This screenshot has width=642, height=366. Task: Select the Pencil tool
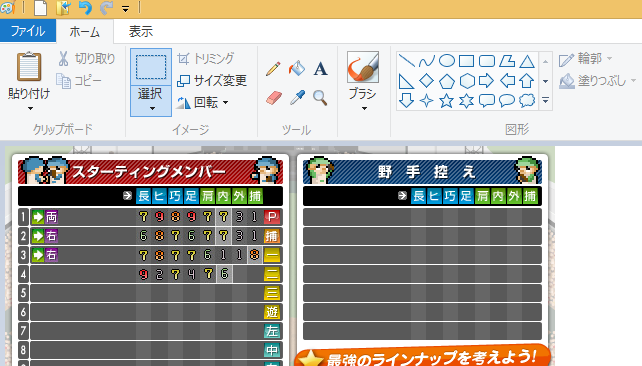[x=273, y=69]
